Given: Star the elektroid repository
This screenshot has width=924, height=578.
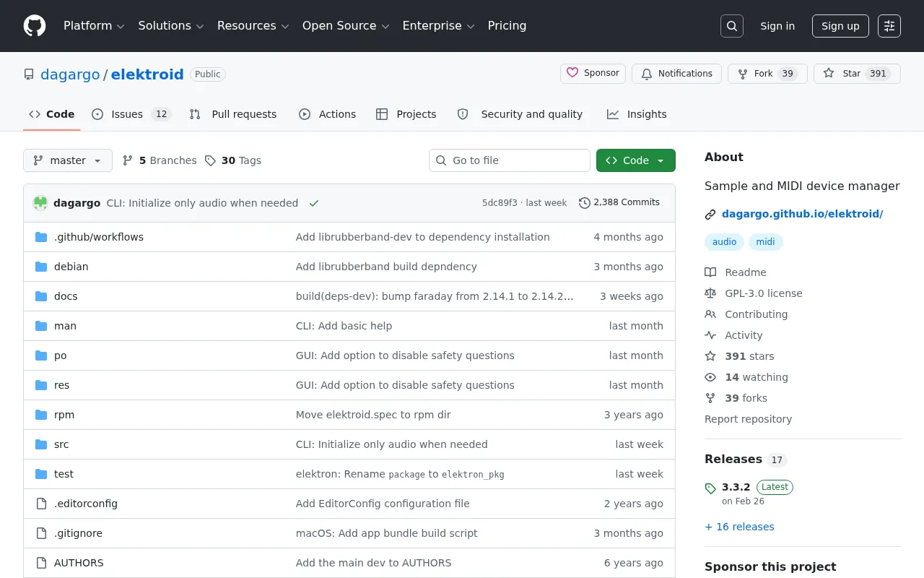Looking at the screenshot, I should 857,74.
